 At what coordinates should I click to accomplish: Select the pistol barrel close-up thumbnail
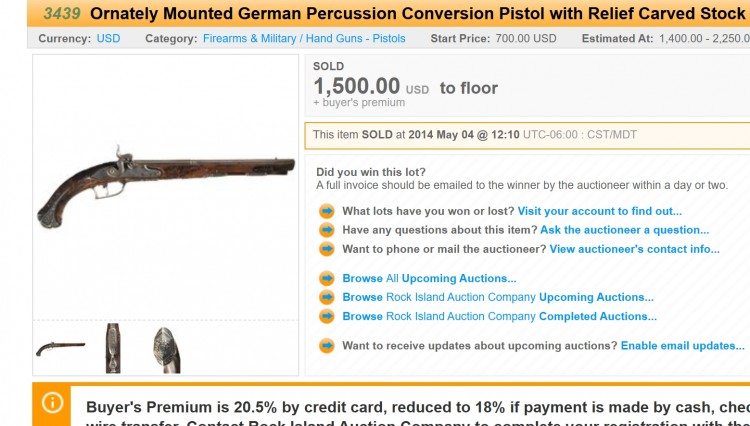[113, 349]
